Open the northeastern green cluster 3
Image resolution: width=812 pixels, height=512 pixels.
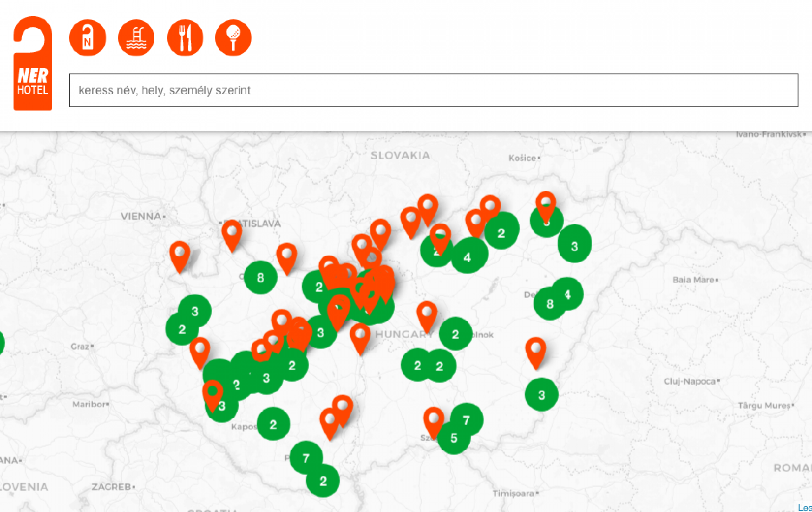click(x=574, y=246)
